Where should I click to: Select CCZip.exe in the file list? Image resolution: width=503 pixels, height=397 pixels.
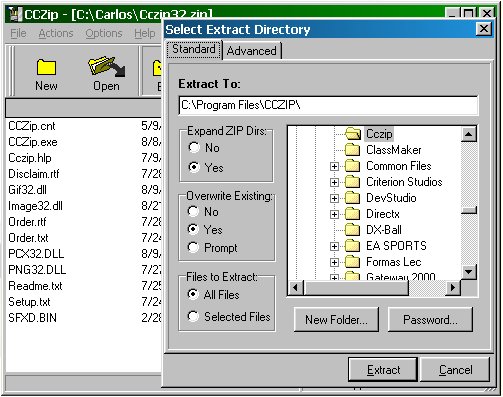(x=33, y=142)
